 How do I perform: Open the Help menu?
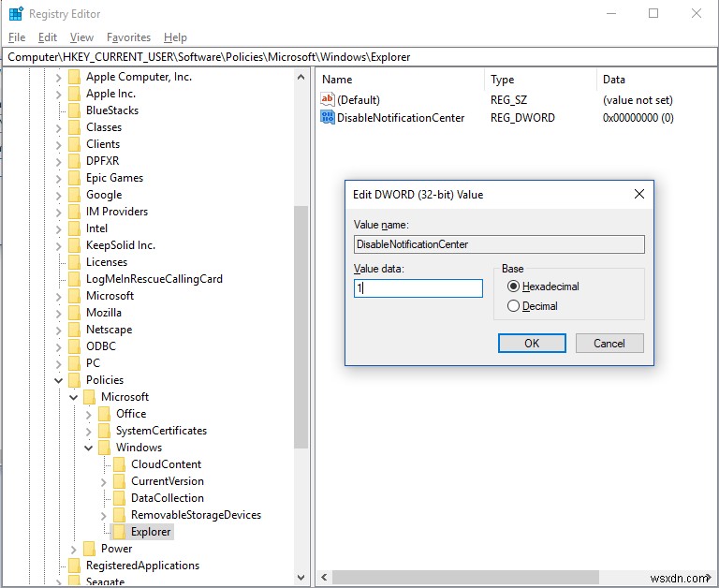176,37
